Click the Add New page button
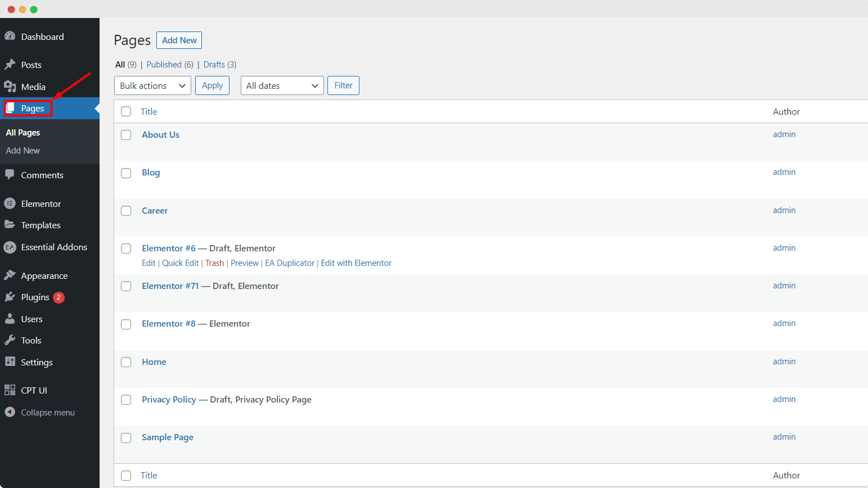Screen dimensions: 868x488 (x=179, y=40)
